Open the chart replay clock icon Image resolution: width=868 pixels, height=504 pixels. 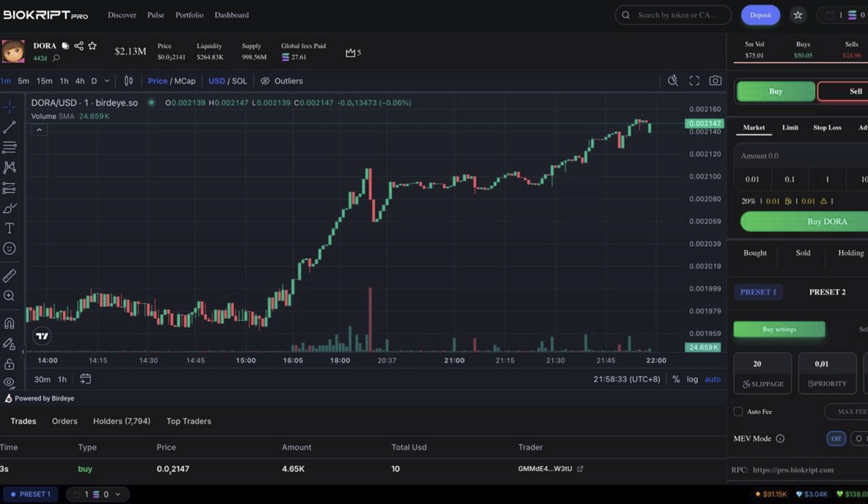click(x=673, y=81)
